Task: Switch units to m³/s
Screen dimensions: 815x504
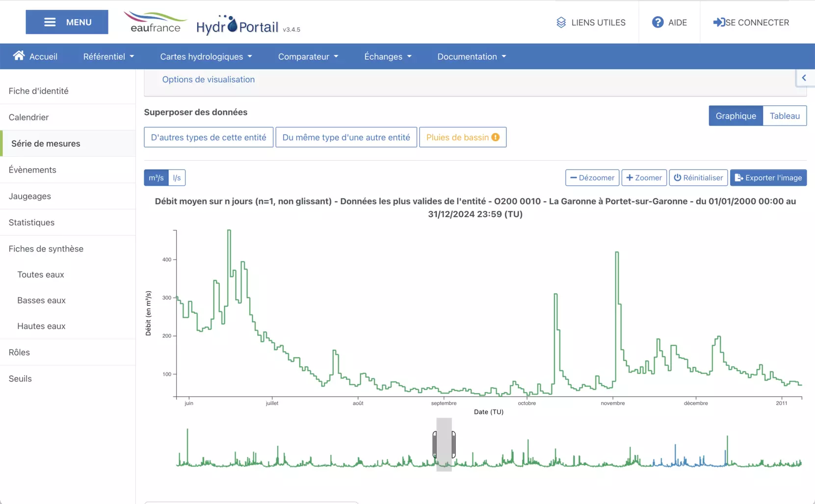Action: tap(156, 177)
